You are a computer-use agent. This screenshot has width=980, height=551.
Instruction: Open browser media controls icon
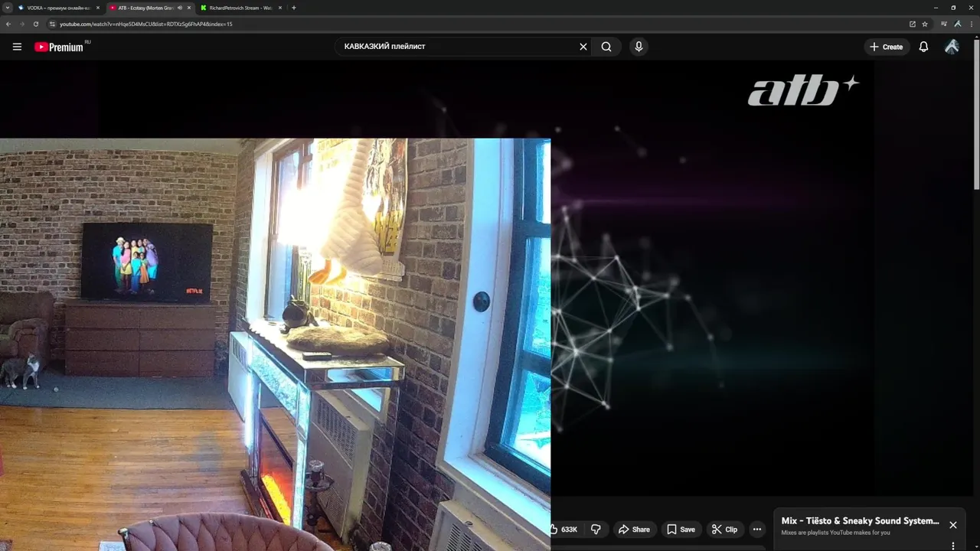point(944,24)
